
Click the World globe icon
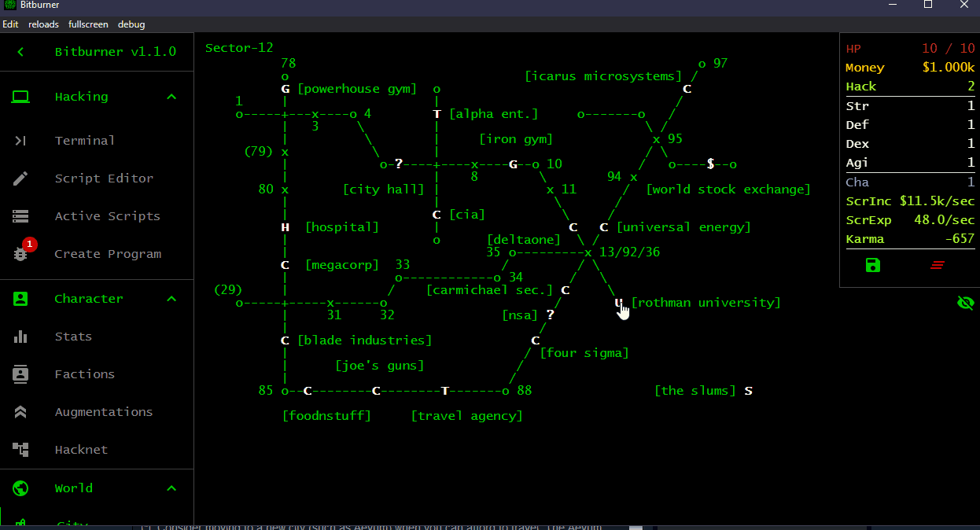[20, 488]
